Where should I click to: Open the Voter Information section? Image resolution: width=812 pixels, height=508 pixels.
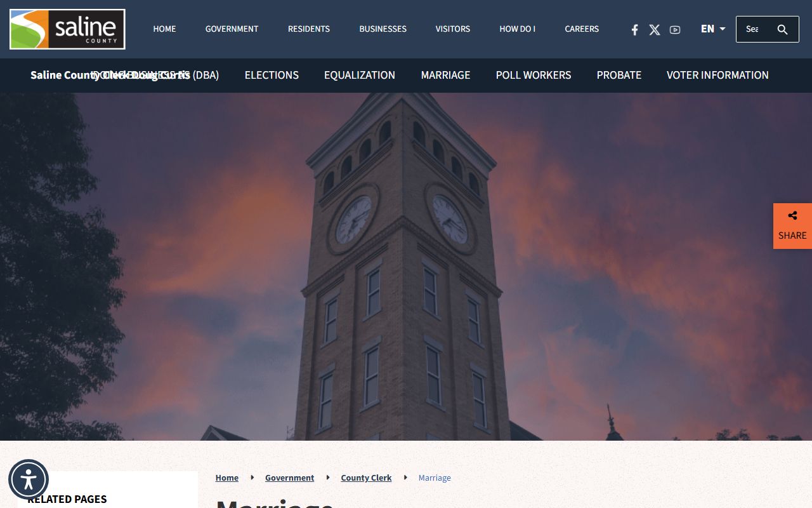coord(717,75)
